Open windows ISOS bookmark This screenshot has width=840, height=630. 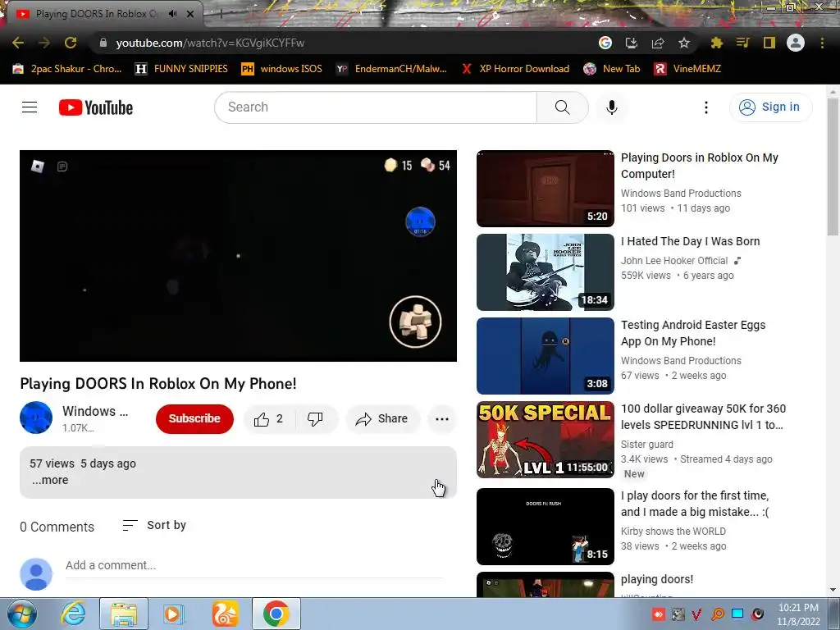click(282, 69)
